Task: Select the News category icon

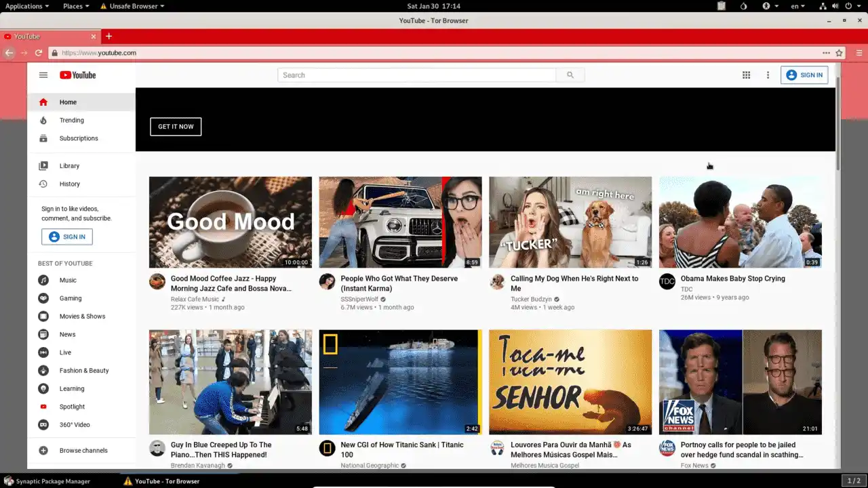Action: point(43,334)
